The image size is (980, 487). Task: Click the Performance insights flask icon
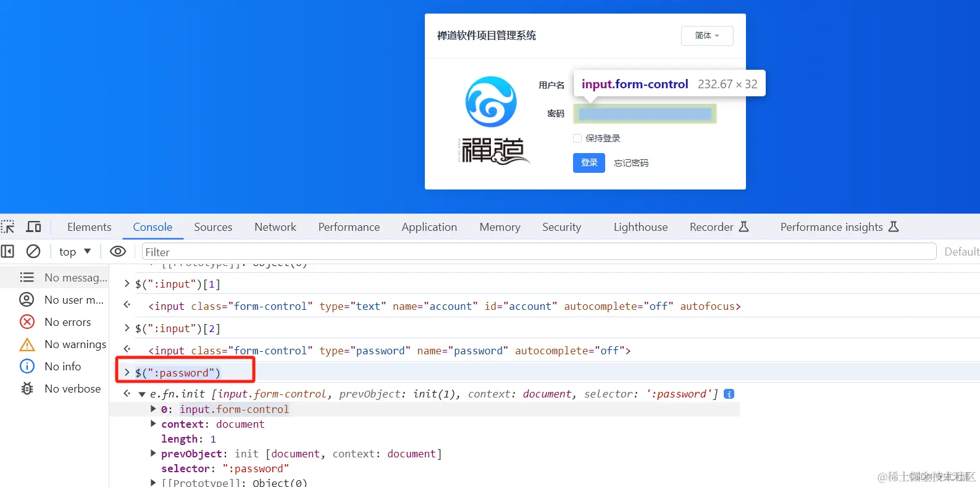click(x=894, y=227)
